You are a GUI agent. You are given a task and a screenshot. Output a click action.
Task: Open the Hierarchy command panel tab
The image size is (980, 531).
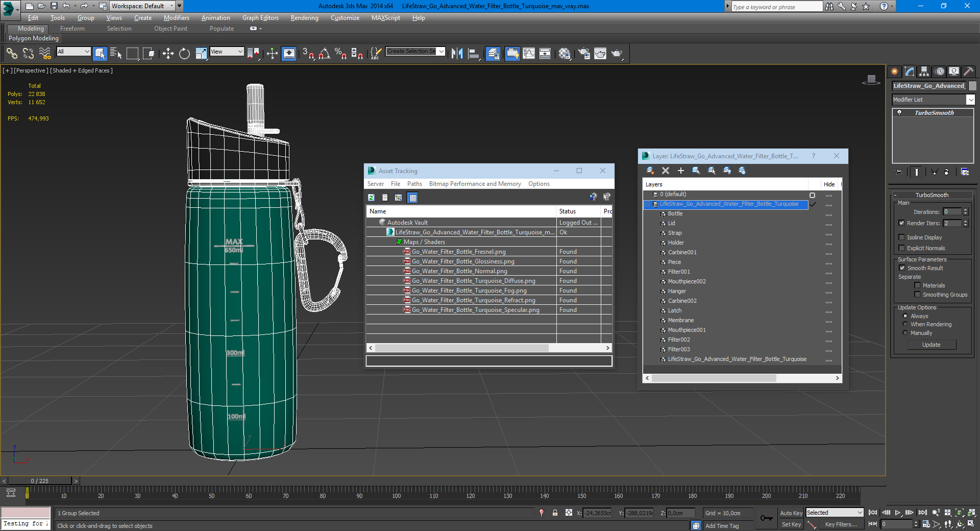(x=924, y=71)
